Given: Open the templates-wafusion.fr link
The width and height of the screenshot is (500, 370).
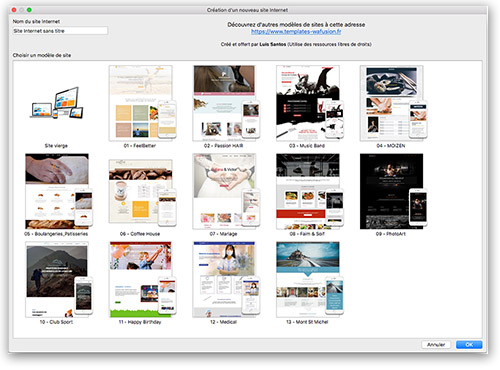Looking at the screenshot, I should [x=296, y=32].
